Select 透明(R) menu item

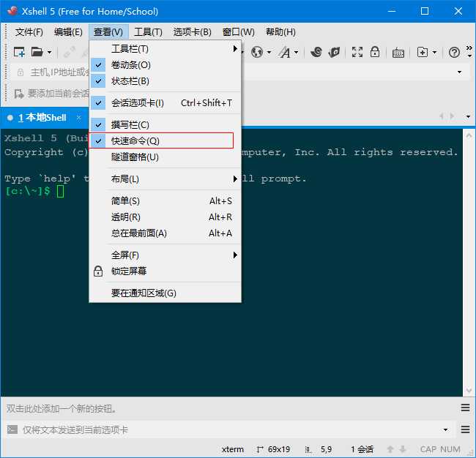point(166,217)
